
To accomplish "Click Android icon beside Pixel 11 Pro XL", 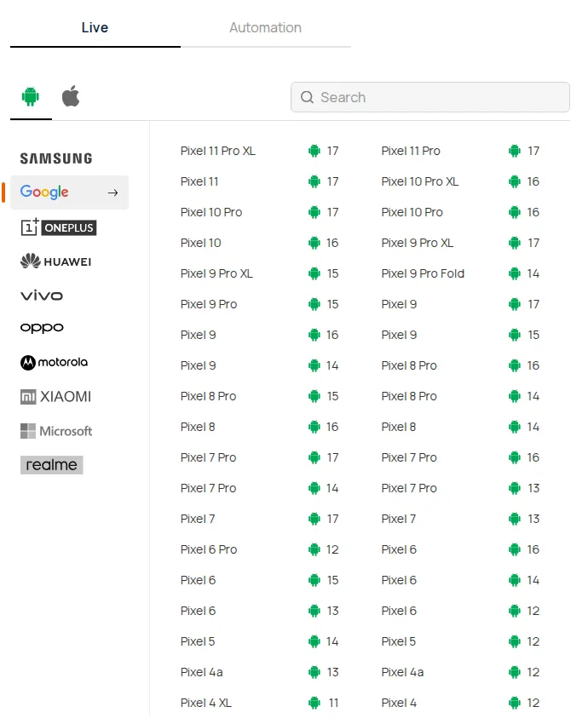I will pos(314,151).
